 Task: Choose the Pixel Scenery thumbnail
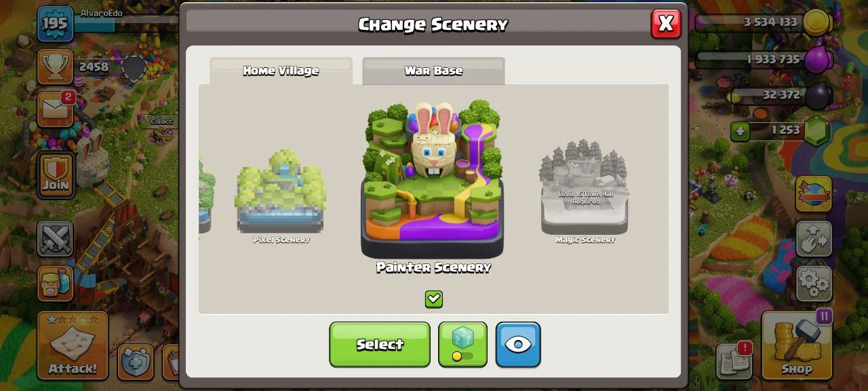coord(281,197)
